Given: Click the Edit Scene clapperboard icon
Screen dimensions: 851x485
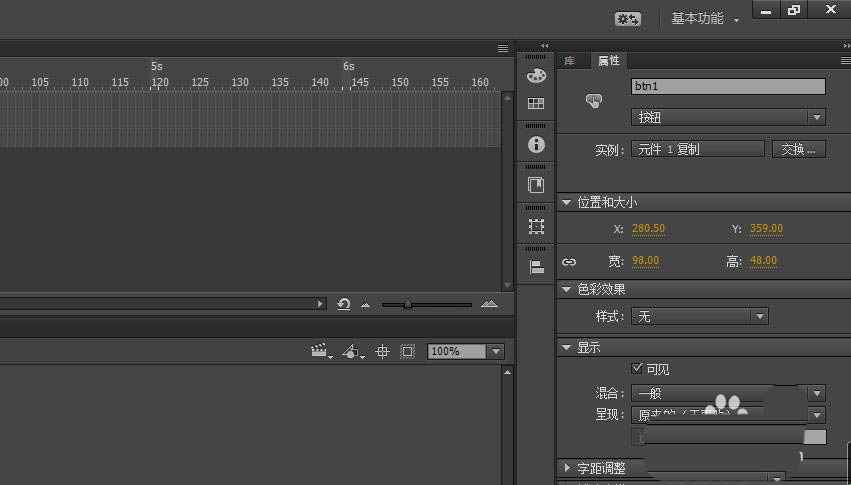Looking at the screenshot, I should (x=320, y=351).
